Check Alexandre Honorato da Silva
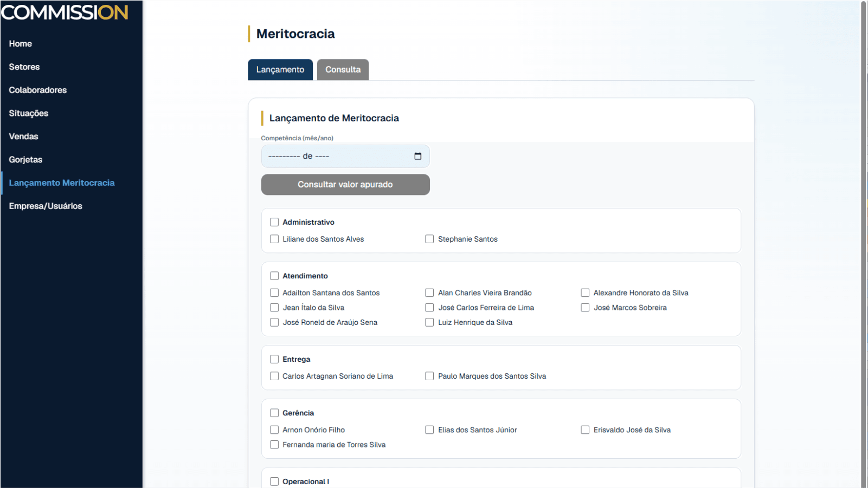 (585, 292)
